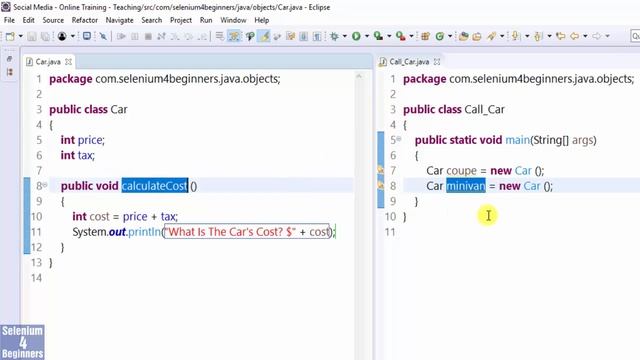Click the Disconnect debug icon
The image size is (640, 360).
[x=161, y=36]
